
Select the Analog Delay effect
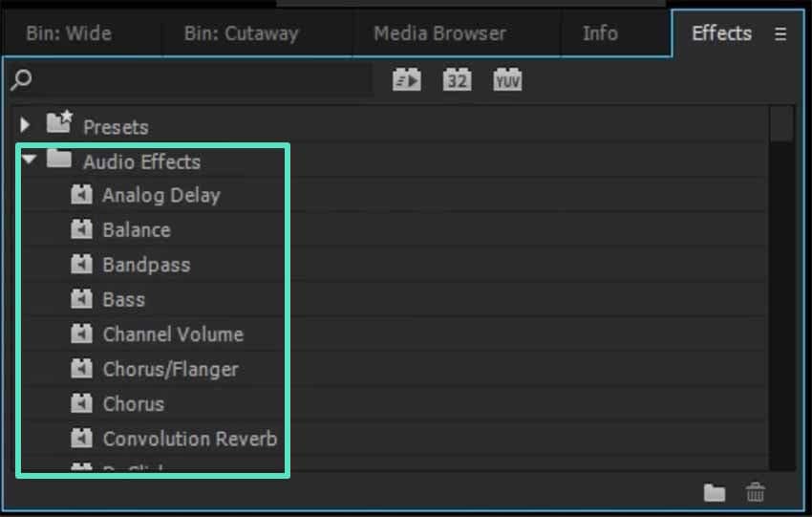click(x=160, y=196)
